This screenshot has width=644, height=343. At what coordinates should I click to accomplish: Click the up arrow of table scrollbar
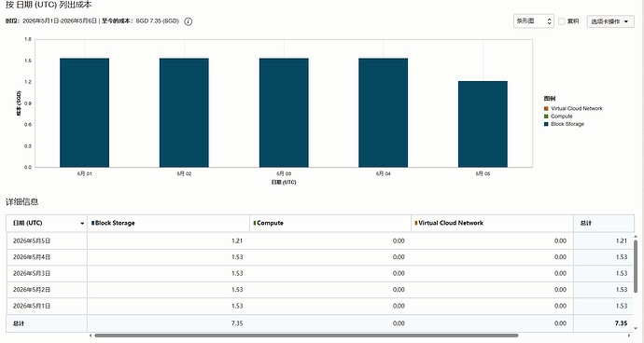click(x=637, y=237)
